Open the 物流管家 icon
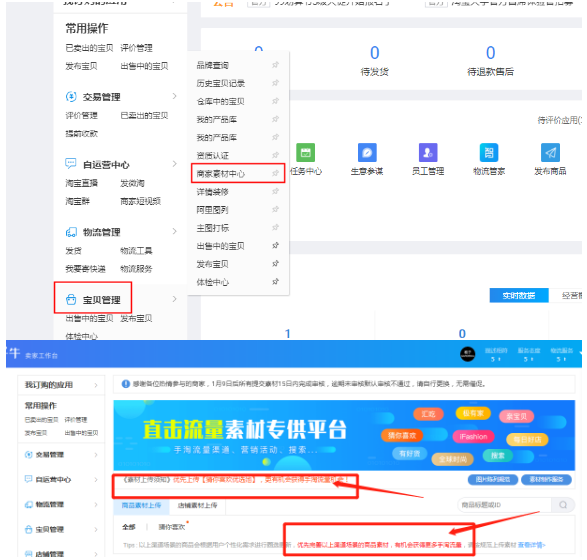This screenshot has height=560, width=587. tap(489, 152)
